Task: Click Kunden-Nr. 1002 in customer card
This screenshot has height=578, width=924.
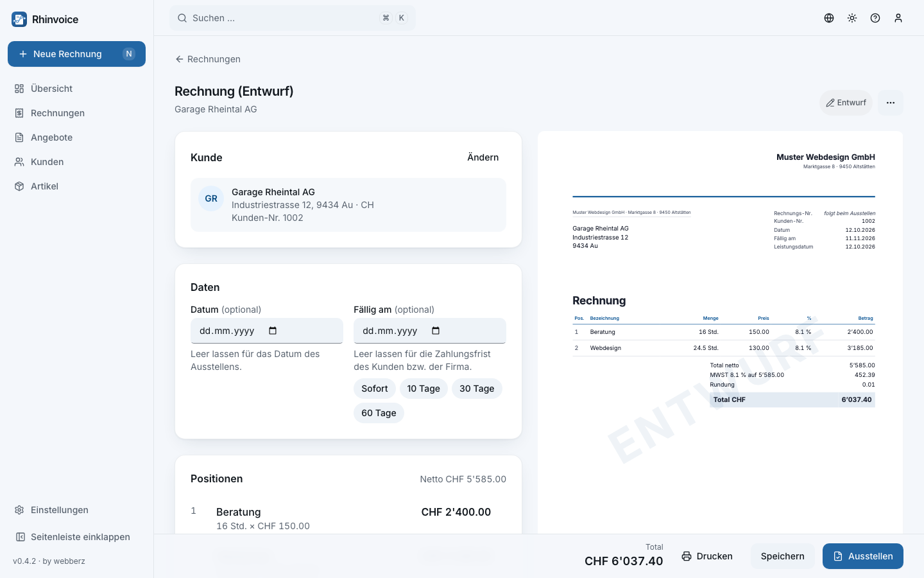Action: click(268, 218)
